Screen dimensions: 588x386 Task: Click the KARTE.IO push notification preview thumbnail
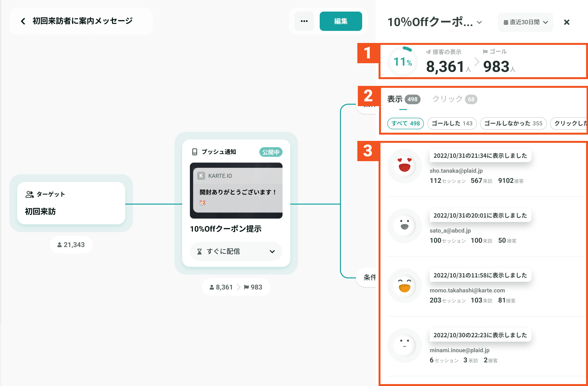click(236, 190)
